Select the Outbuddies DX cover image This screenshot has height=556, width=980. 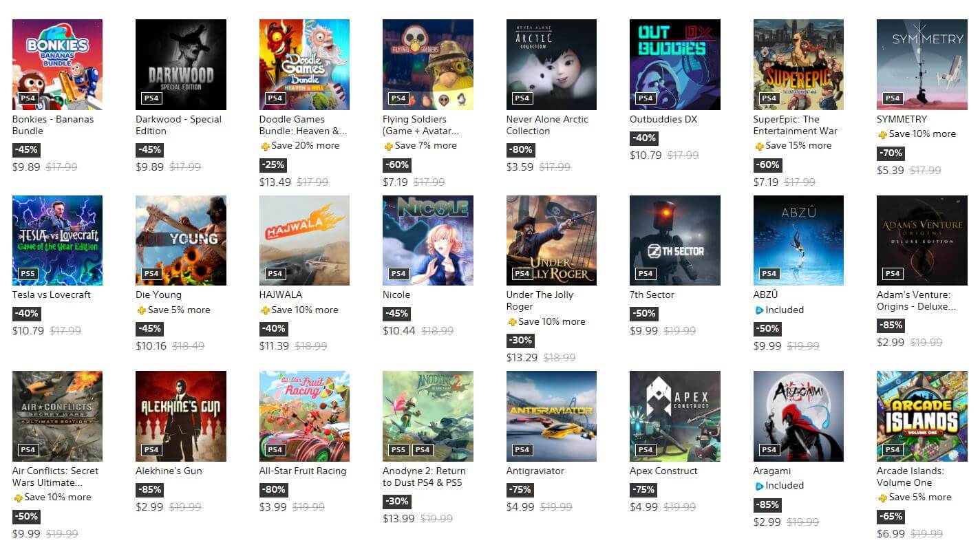[675, 65]
